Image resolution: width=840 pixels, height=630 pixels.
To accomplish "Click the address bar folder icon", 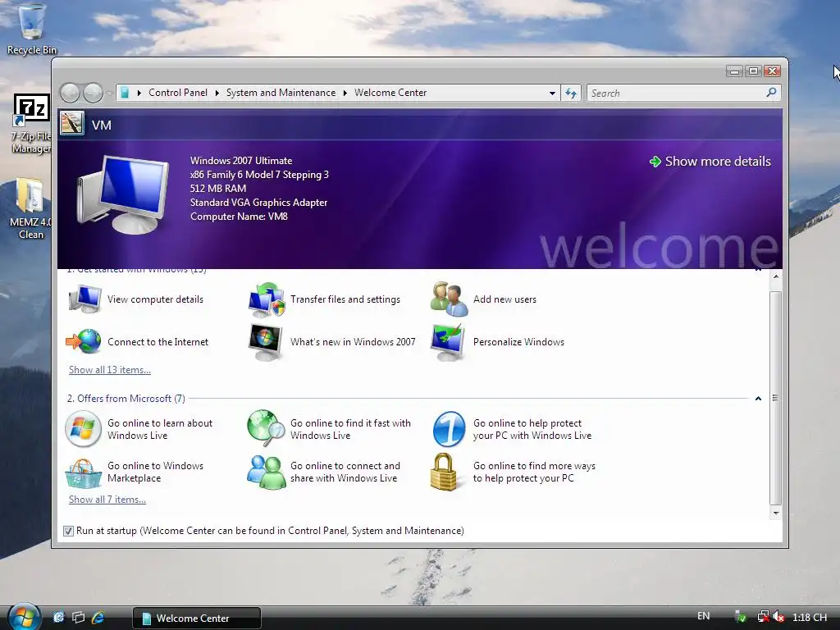I will click(125, 93).
